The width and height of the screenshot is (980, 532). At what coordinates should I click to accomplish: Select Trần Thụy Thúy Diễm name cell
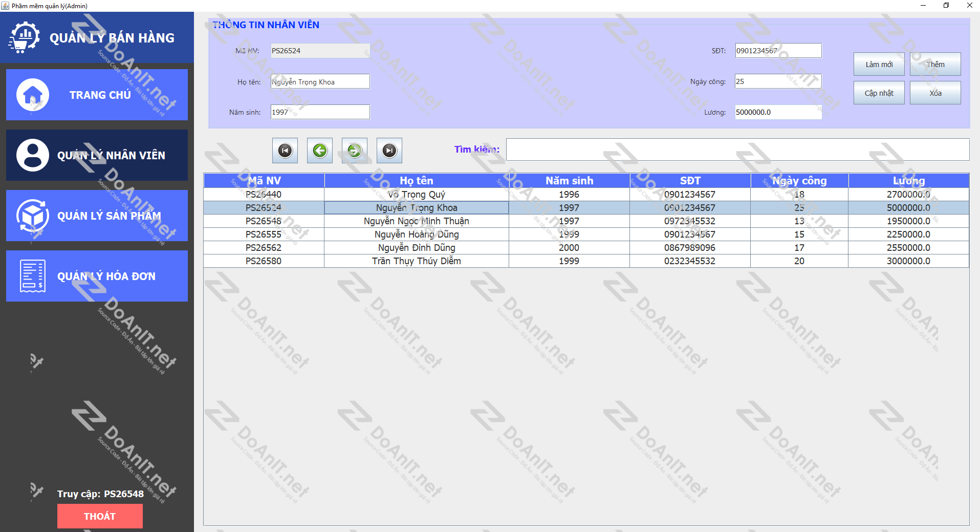pos(417,261)
